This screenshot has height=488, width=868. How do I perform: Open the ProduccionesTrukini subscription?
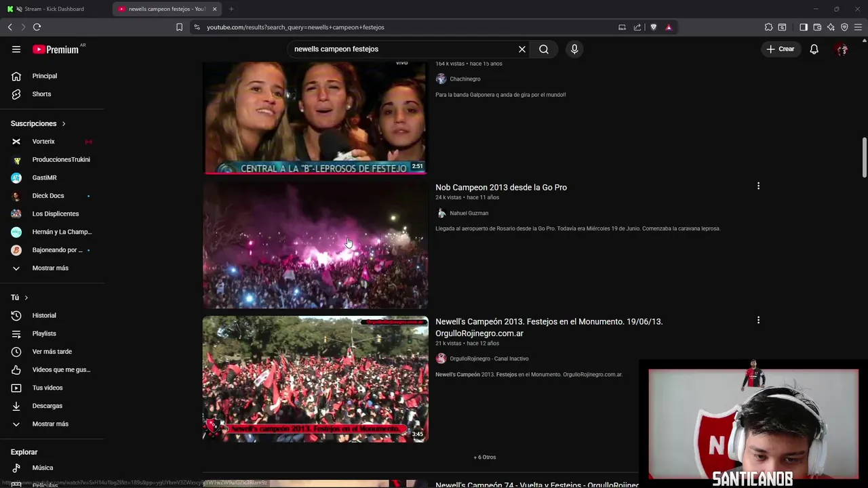(52, 159)
